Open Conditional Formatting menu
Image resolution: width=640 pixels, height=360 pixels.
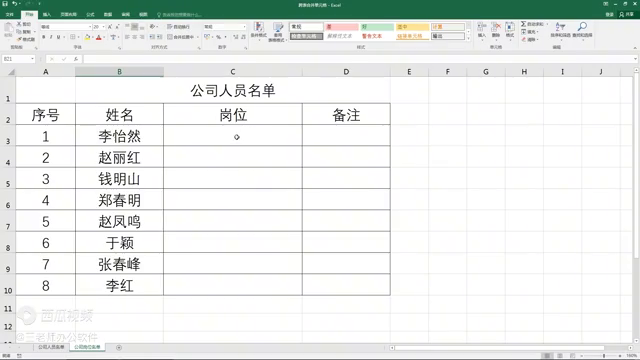pyautogui.click(x=258, y=31)
